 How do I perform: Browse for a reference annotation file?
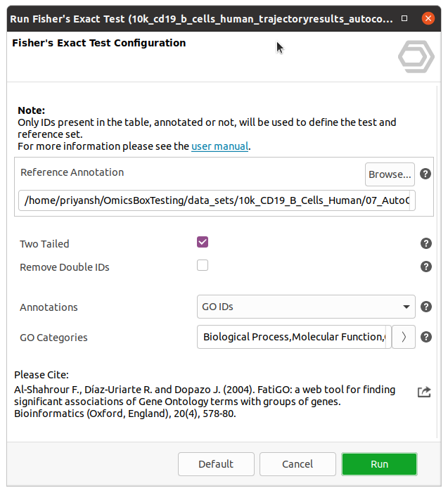[390, 174]
